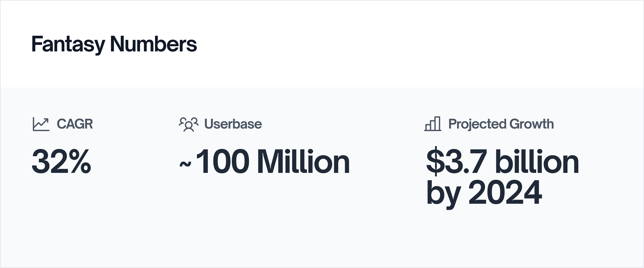Click the percent sign after 32
This screenshot has height=268, width=644.
coord(80,161)
